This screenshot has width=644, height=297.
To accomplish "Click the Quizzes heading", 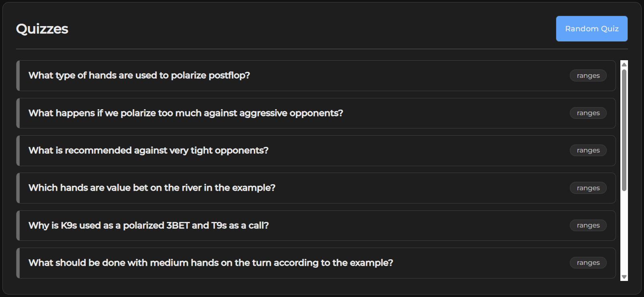I will click(x=42, y=28).
